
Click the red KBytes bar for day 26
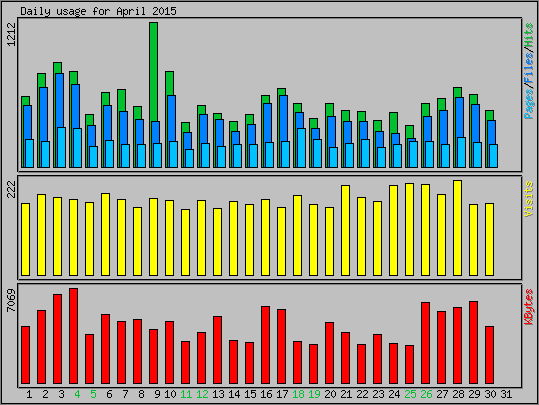[426, 343]
